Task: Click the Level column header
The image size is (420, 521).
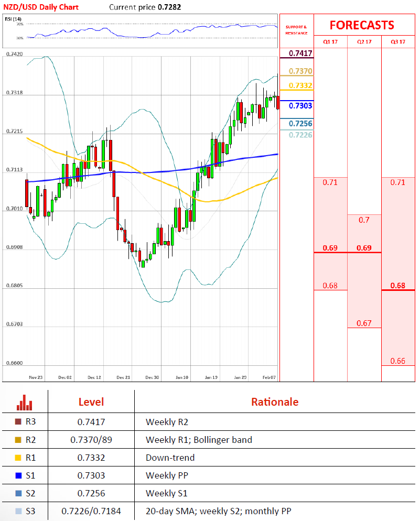Action: [91, 402]
